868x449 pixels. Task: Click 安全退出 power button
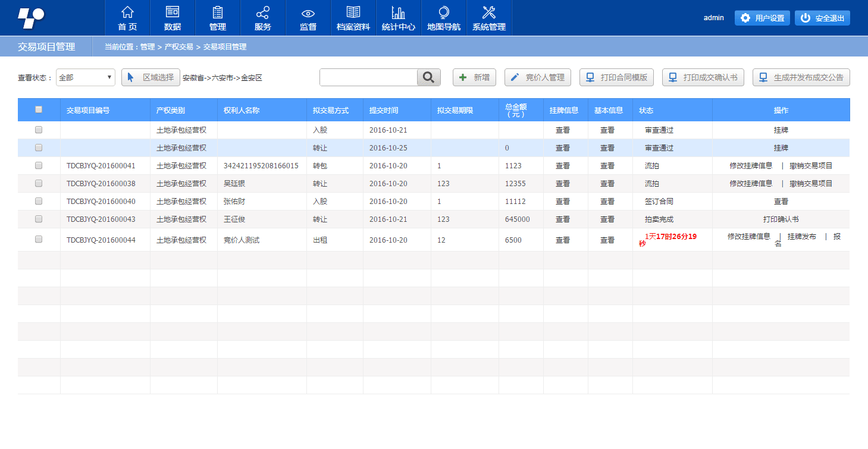click(822, 18)
